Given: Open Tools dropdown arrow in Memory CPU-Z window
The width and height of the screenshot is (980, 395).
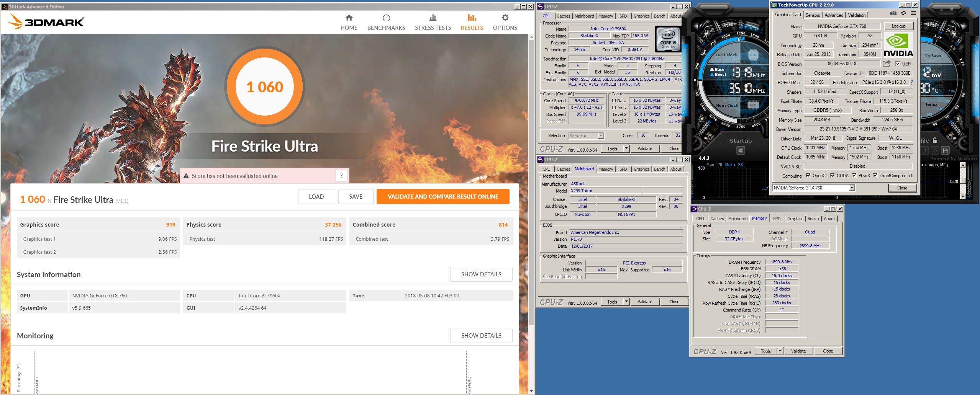Looking at the screenshot, I should (x=780, y=351).
